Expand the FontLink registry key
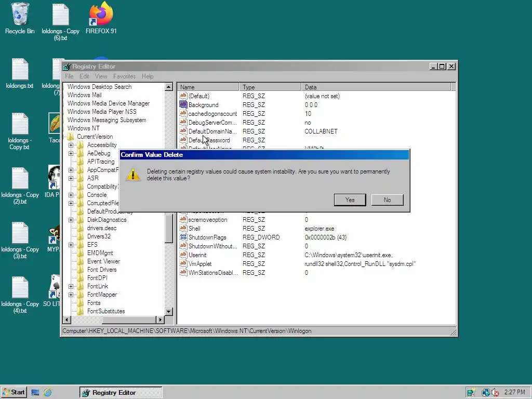Image resolution: width=532 pixels, height=399 pixels. 71,286
